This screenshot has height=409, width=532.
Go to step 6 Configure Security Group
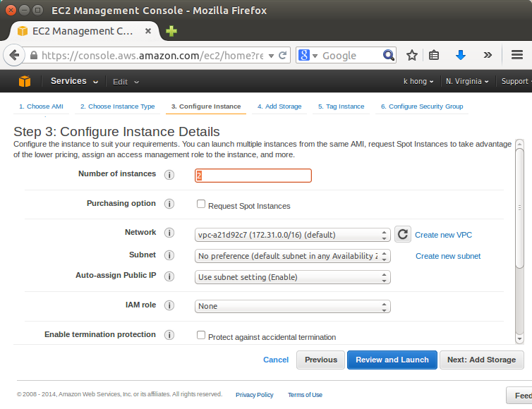tap(422, 106)
